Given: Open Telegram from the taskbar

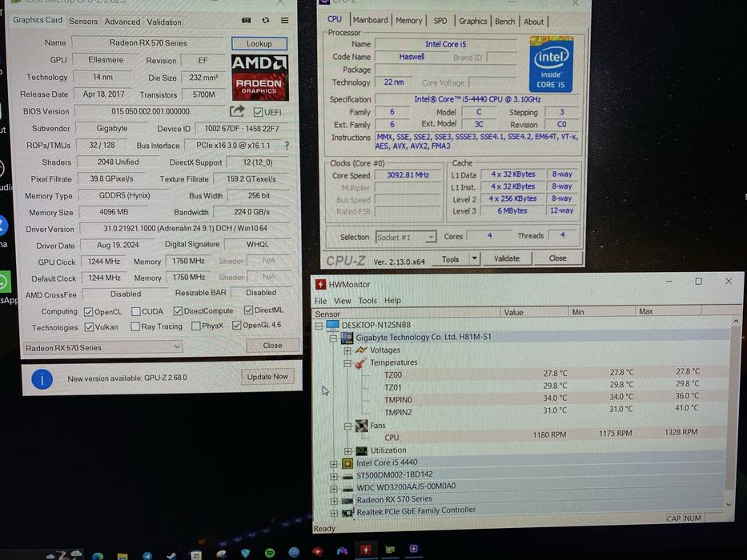Looking at the screenshot, I should pos(147,556).
